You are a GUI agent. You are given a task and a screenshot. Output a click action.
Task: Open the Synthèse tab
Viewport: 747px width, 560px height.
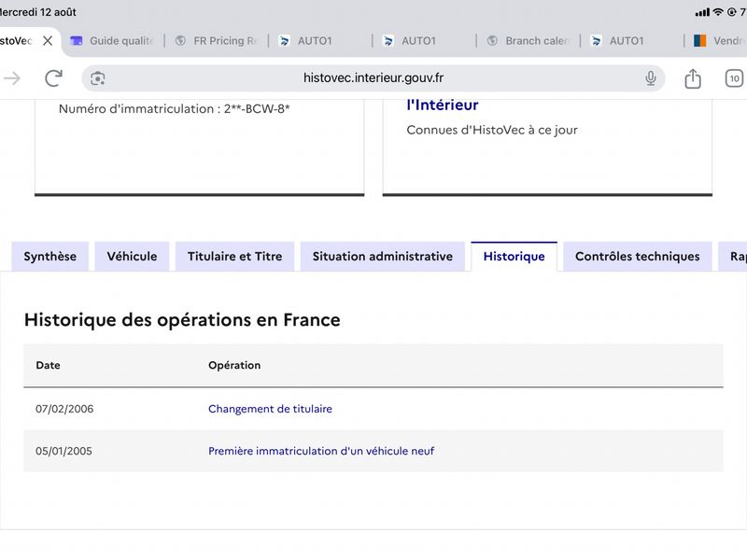tap(50, 257)
